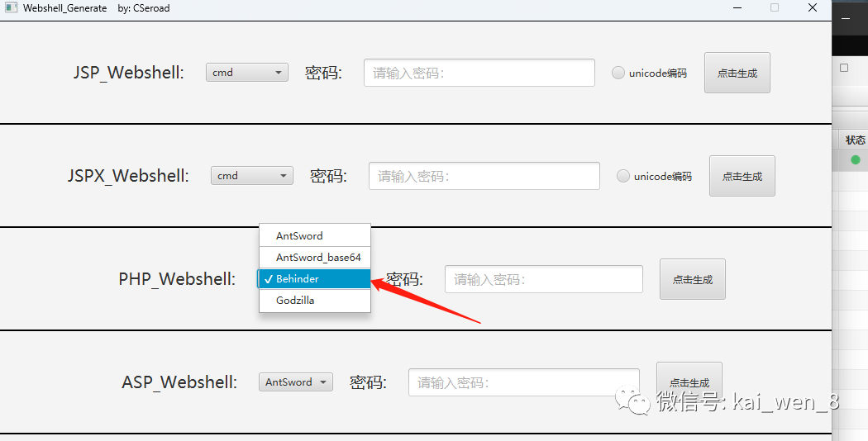Viewport: 868px width, 441px height.
Task: Choose AntSword_base64 in the PHP dropdown list
Action: click(314, 258)
